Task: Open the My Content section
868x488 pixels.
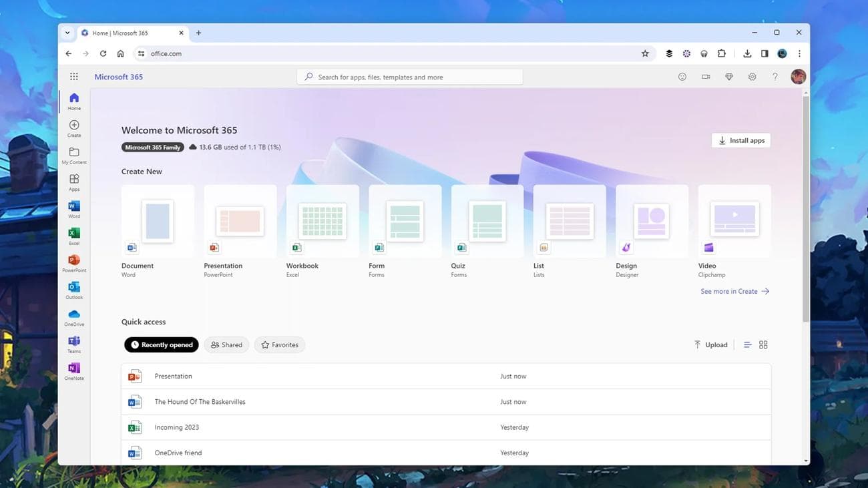Action: pyautogui.click(x=73, y=156)
